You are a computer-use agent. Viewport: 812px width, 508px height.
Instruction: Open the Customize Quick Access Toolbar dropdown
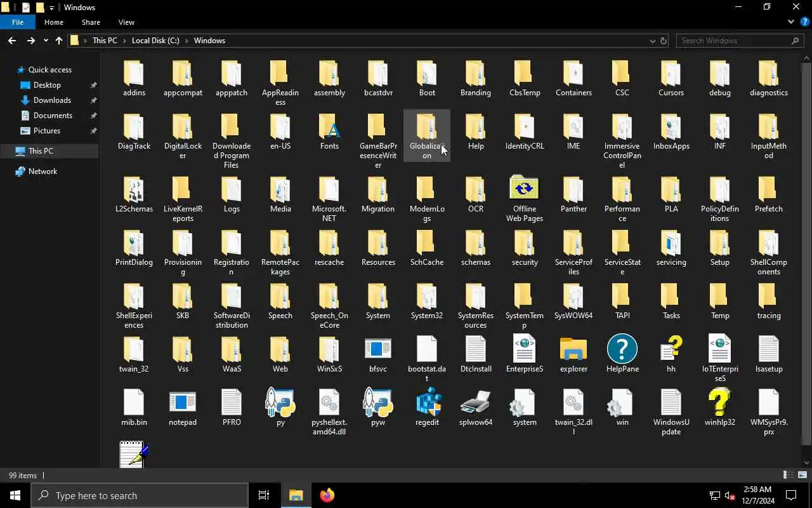(x=52, y=8)
